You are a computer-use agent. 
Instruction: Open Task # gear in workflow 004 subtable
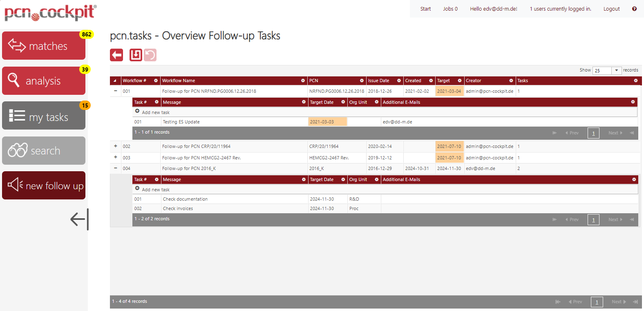pos(157,179)
